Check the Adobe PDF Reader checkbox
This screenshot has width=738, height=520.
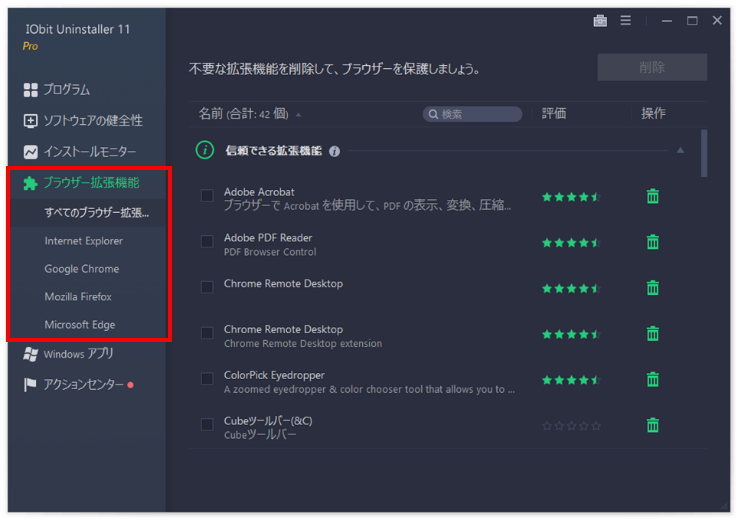point(207,241)
